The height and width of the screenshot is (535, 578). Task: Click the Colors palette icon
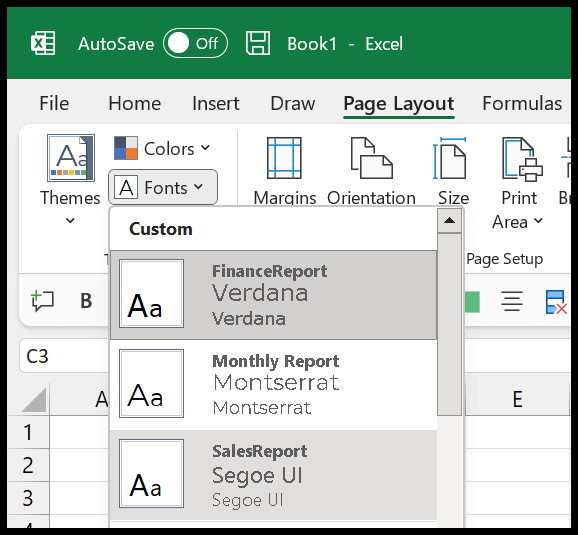pyautogui.click(x=126, y=148)
